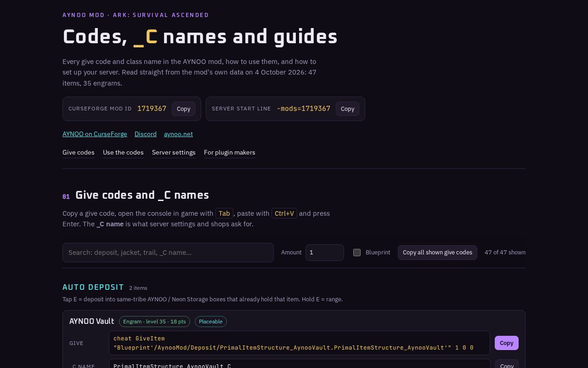Copy the server start line -mods=1719367
Viewport: 588px width, 368px height.
coord(347,109)
